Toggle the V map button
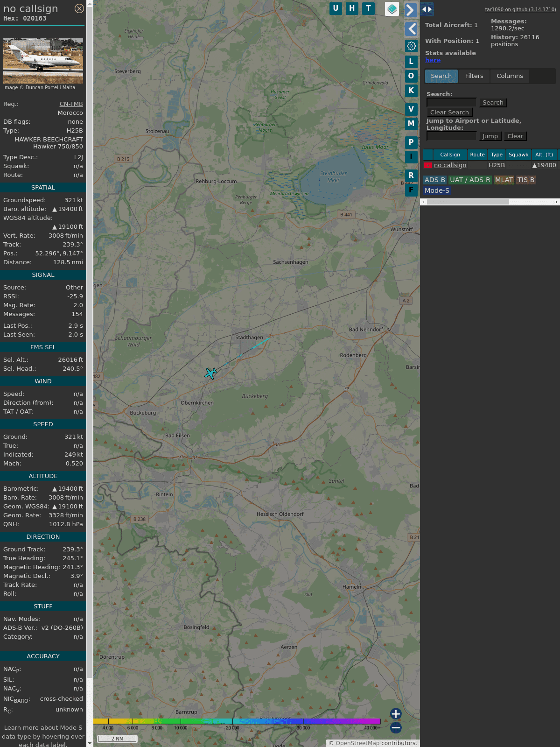The width and height of the screenshot is (560, 747). (411, 109)
